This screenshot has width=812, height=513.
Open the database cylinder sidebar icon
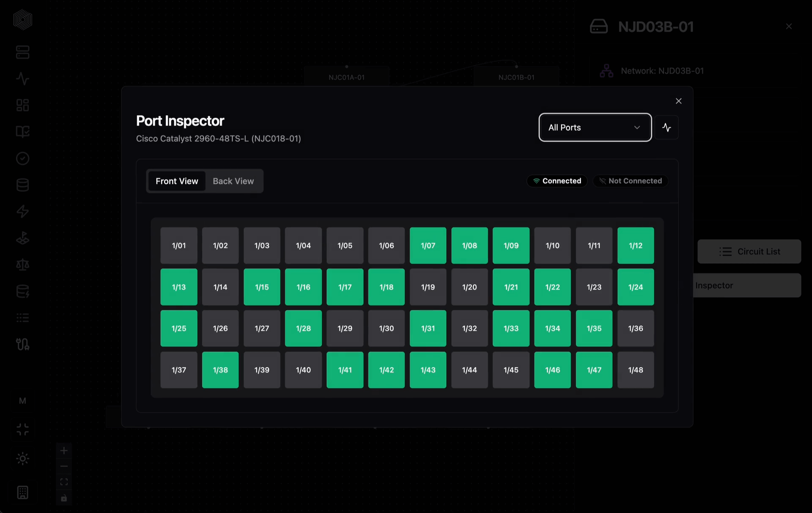click(x=22, y=185)
